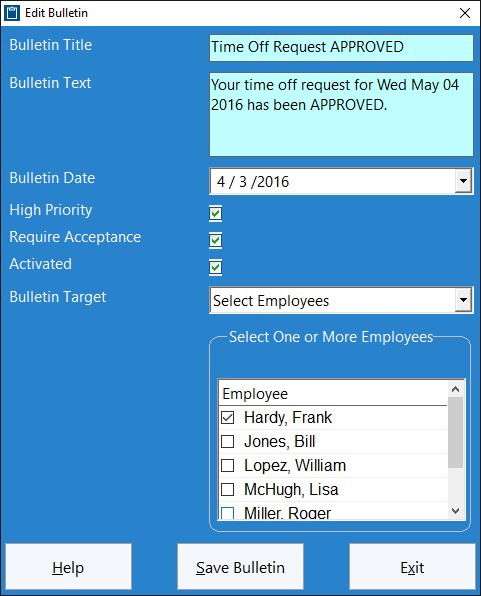
Task: Click the employee list scroll up arrow
Action: (x=456, y=389)
